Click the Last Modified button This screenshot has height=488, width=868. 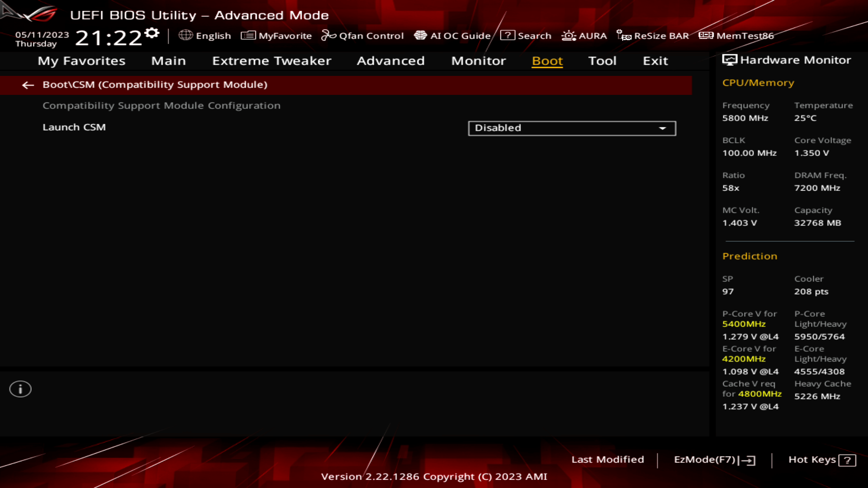pos(607,460)
